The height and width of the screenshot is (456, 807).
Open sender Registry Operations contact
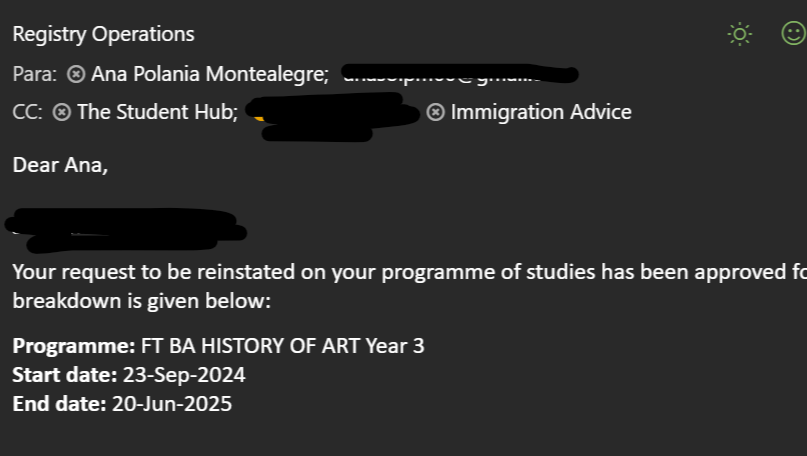(103, 34)
